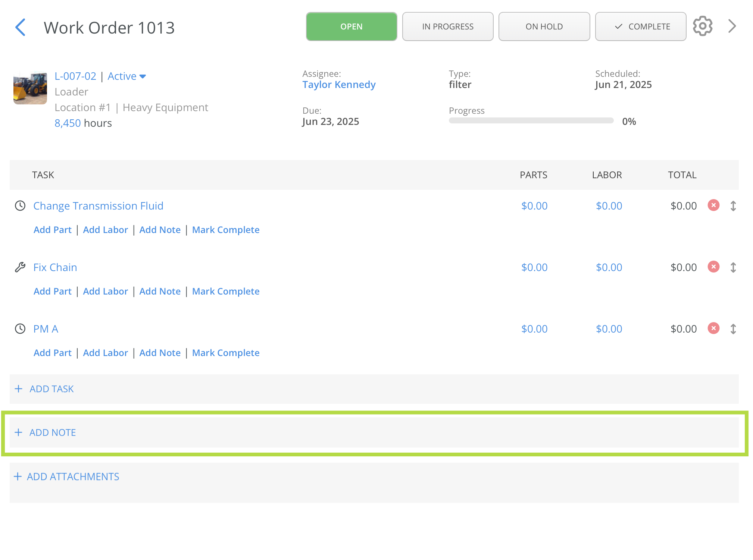Viewport: 753px width, 560px height.
Task: Click Add Labor under Change Transmission Fluid
Action: tap(105, 230)
